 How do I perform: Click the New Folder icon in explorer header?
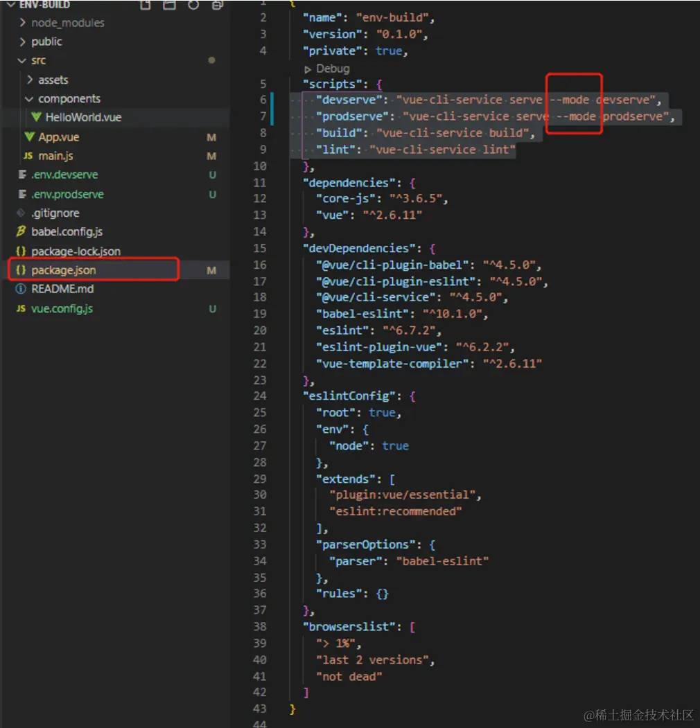[169, 5]
